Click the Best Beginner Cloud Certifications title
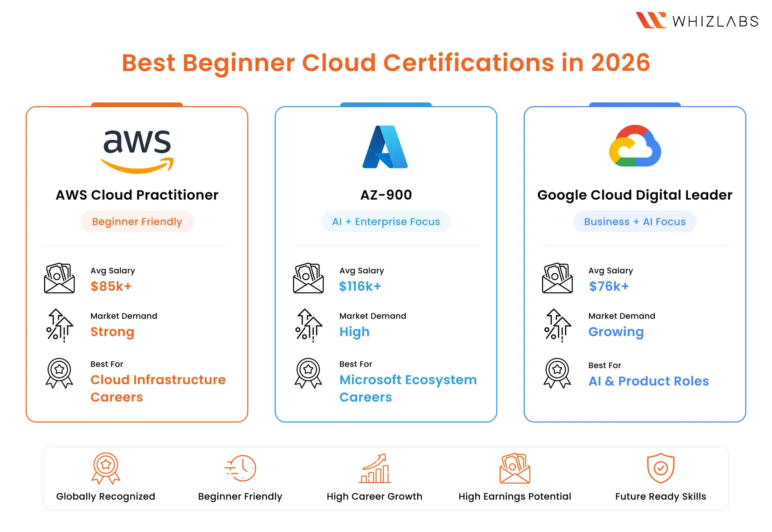The height and width of the screenshot is (532, 772). click(x=386, y=63)
